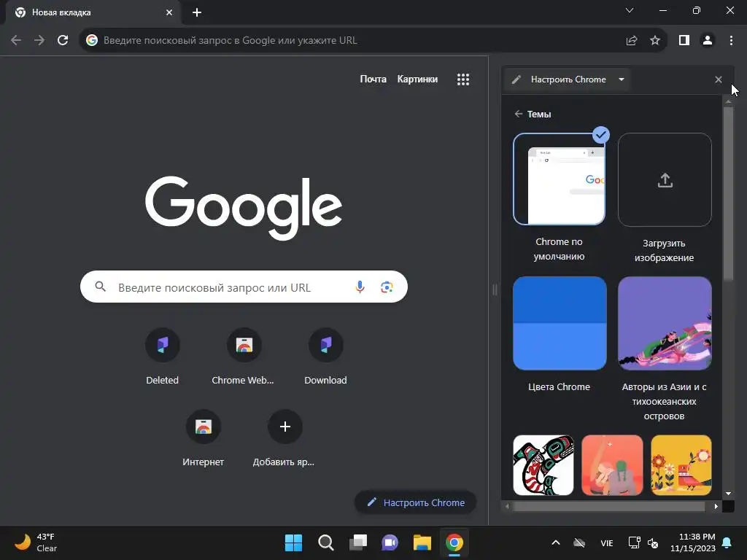The image size is (747, 560).
Task: Expand the Настроить Chrome panel dropdown
Action: (x=622, y=79)
